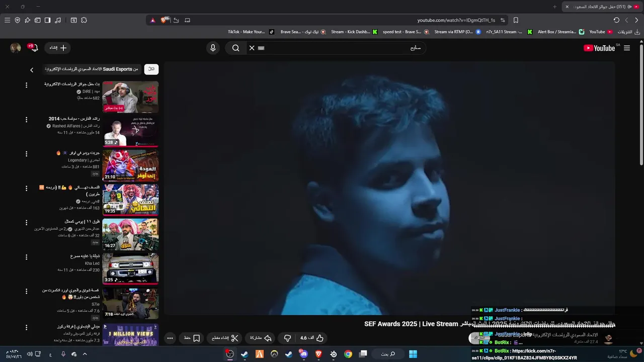The width and height of the screenshot is (644, 362).
Task: Open the Rashed AlFares 5:28 video thumbnail
Action: pos(130,131)
